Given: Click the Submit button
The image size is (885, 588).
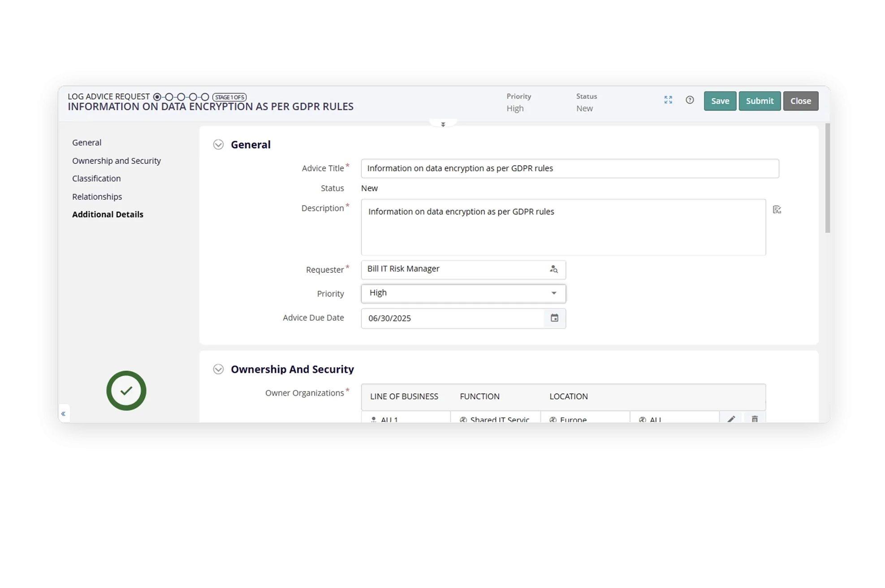Looking at the screenshot, I should (x=760, y=101).
